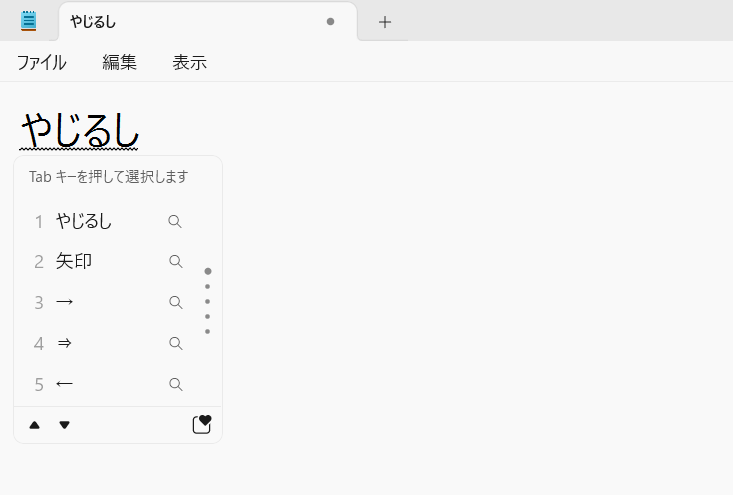
Task: Click search icon beside ← candidate
Action: coord(175,384)
